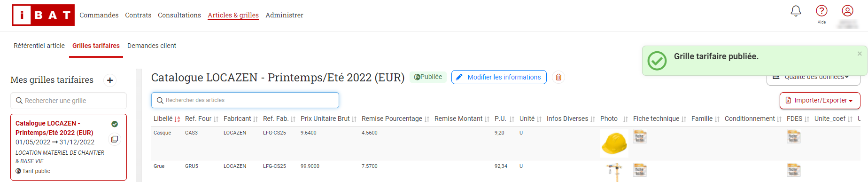
Task: Duplicate the Catalogue LOCAZEN grille
Action: (x=115, y=139)
